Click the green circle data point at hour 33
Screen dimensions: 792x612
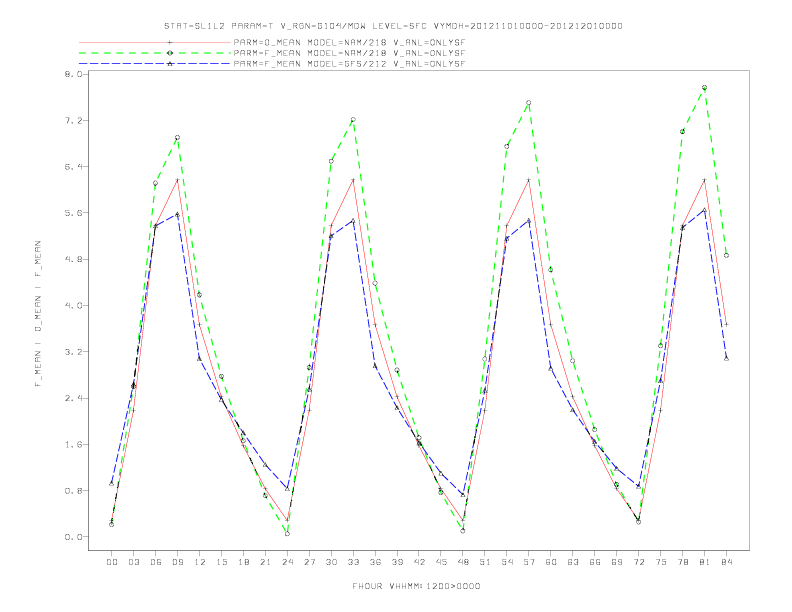click(353, 120)
